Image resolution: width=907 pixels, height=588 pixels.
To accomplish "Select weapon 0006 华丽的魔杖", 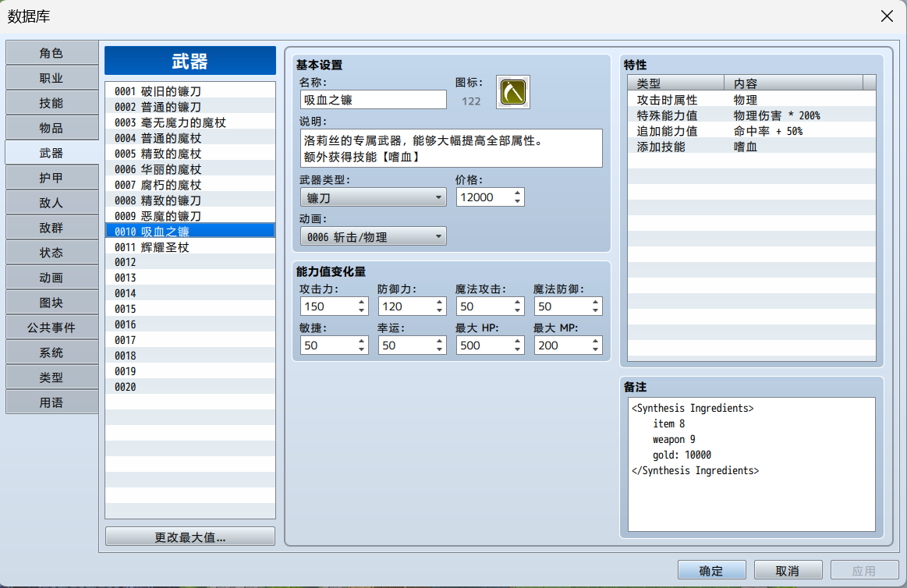I will pyautogui.click(x=190, y=169).
